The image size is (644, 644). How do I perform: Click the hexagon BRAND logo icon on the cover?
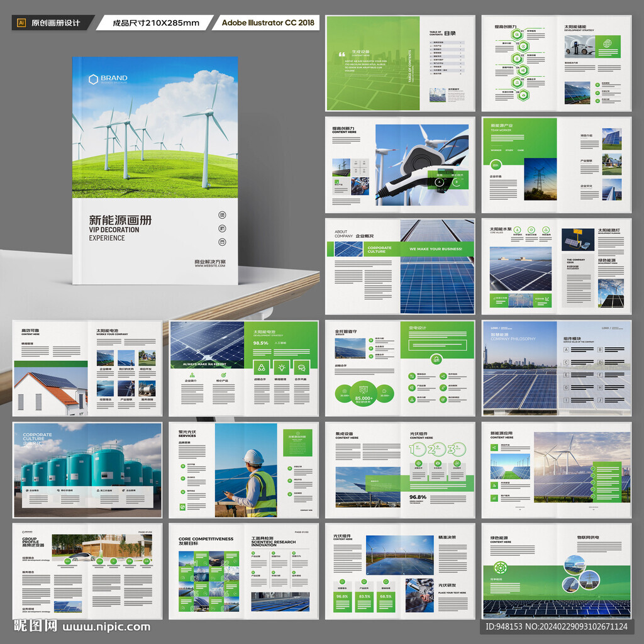pos(94,79)
